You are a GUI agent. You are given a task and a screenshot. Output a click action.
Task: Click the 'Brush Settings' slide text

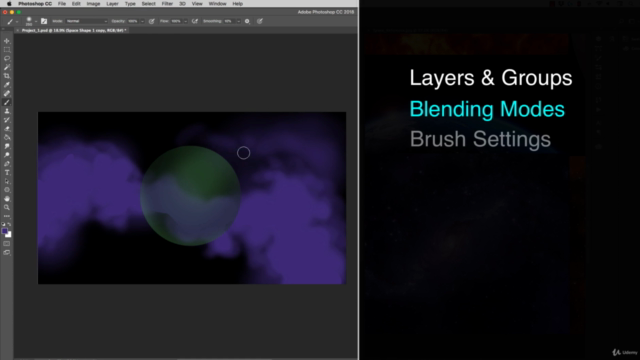[x=480, y=139]
